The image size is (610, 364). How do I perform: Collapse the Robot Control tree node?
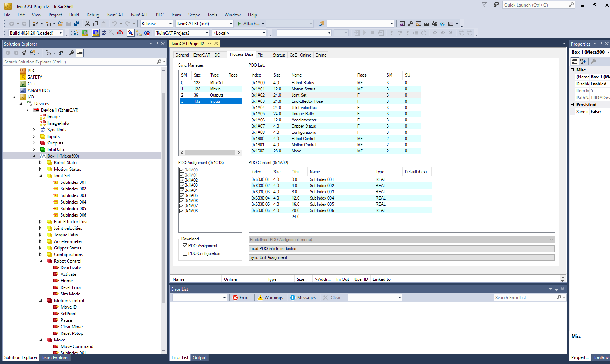pyautogui.click(x=40, y=261)
